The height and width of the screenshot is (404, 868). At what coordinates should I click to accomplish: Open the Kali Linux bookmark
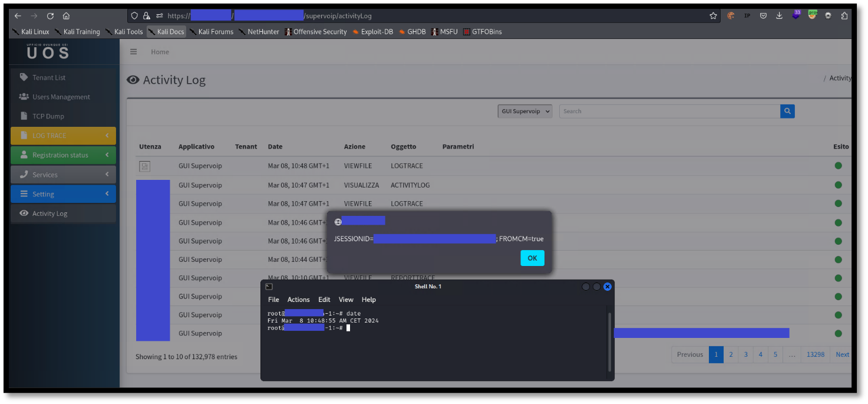(31, 32)
